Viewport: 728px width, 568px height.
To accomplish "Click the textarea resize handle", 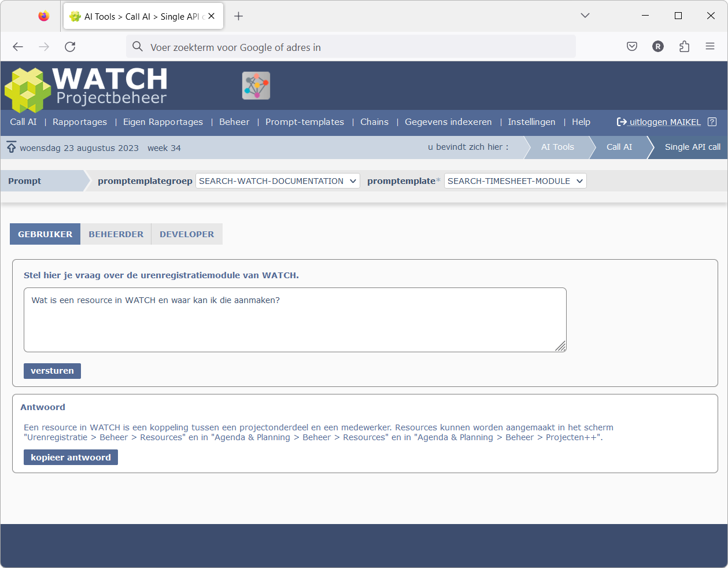I will pyautogui.click(x=561, y=346).
